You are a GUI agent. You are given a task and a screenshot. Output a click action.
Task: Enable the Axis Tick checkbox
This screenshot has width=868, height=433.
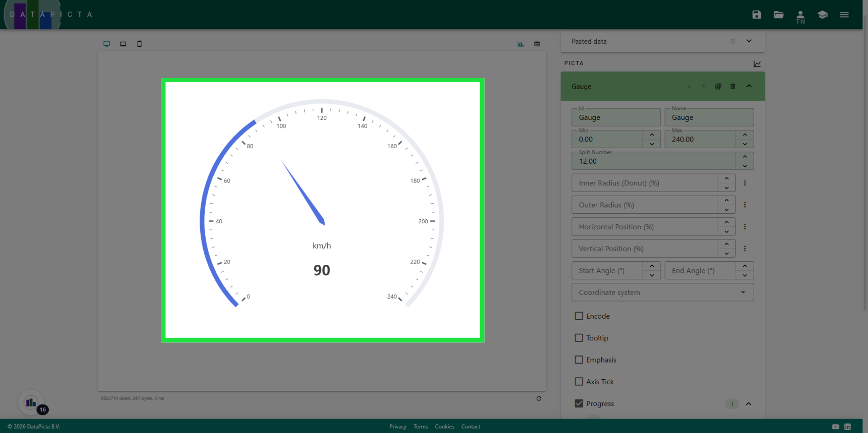pyautogui.click(x=579, y=381)
